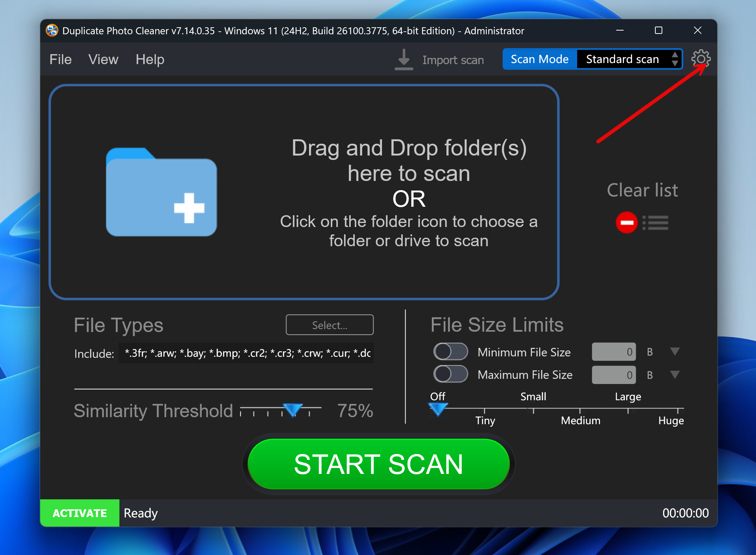Click the File Types Select... button

[329, 325]
